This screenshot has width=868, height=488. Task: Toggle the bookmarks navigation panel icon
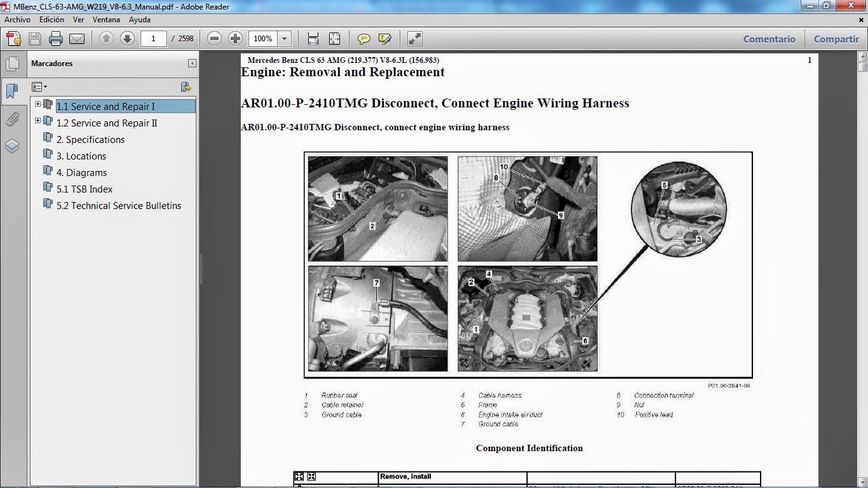[12, 91]
